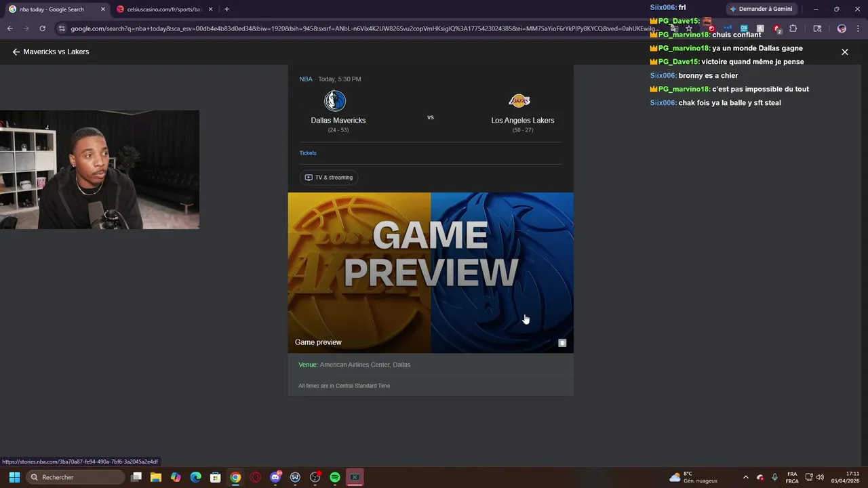Open Discord from the taskbar
Screen dimensions: 868x488
[275, 477]
